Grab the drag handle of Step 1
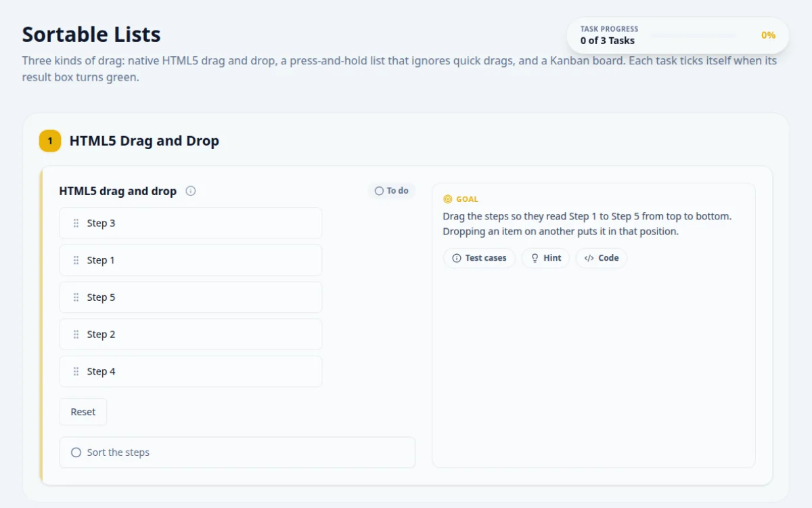The width and height of the screenshot is (812, 508). [76, 261]
